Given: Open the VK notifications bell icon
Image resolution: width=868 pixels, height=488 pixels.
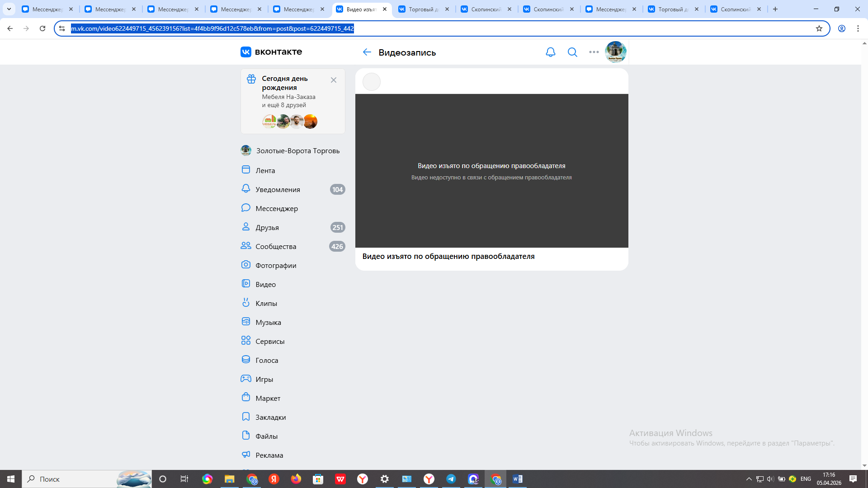Looking at the screenshot, I should tap(550, 52).
